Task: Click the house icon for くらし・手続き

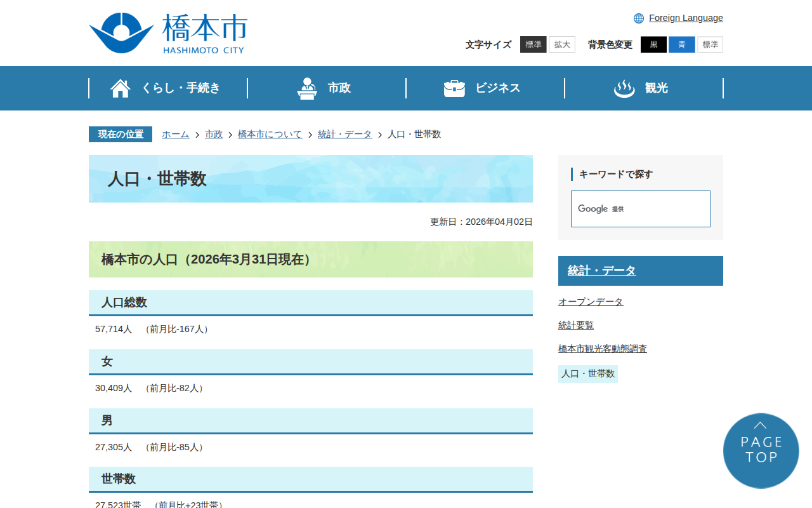Action: coord(121,88)
